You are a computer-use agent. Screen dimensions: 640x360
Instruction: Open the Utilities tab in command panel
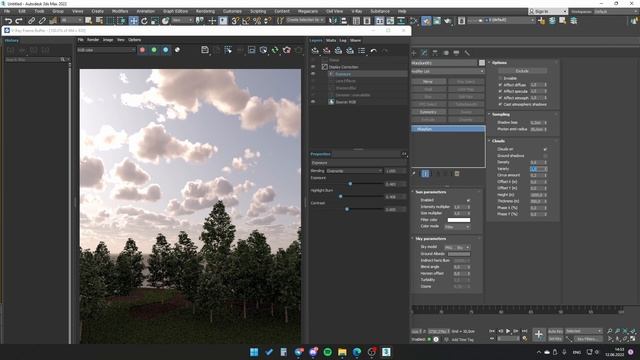pos(467,53)
